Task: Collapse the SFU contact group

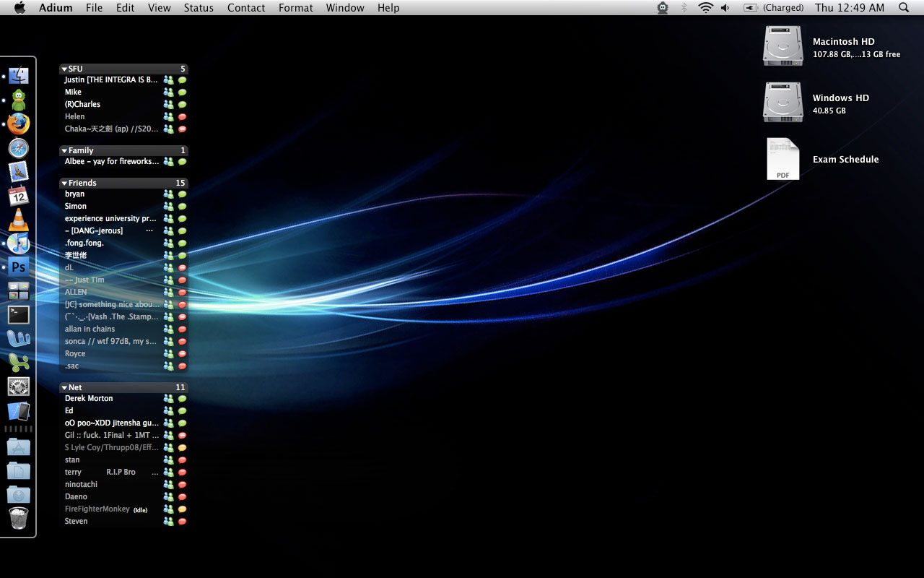Action: (64, 69)
